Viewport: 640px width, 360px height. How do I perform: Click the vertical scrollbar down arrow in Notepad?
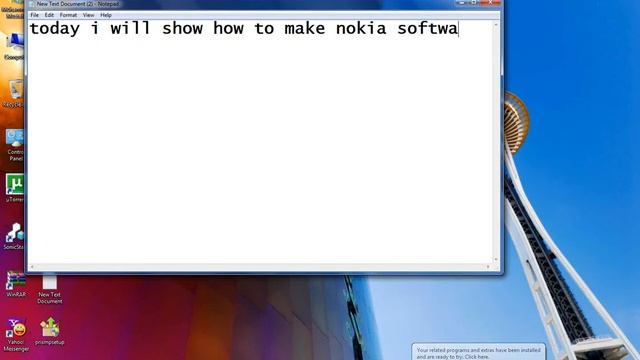click(x=496, y=259)
